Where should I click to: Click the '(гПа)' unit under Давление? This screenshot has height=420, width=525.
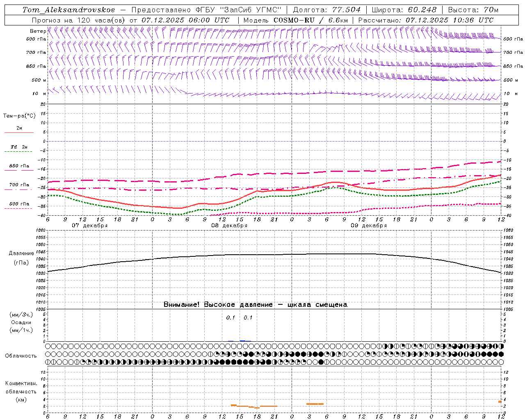click(21, 263)
